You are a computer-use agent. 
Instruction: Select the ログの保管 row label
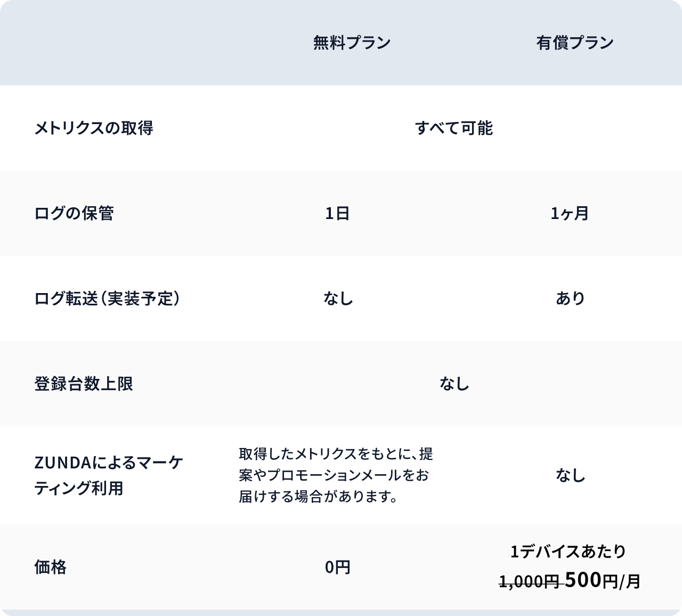74,213
